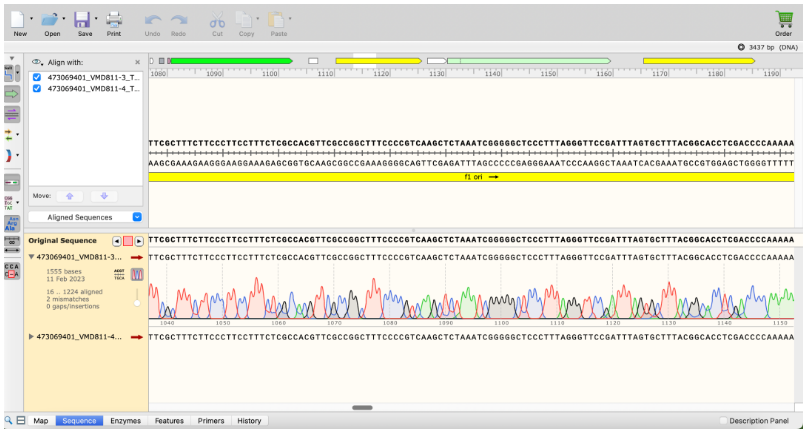Click the horizontal scrollbar thumb at the bottom
Screen dimensions: 808x433
362,408
